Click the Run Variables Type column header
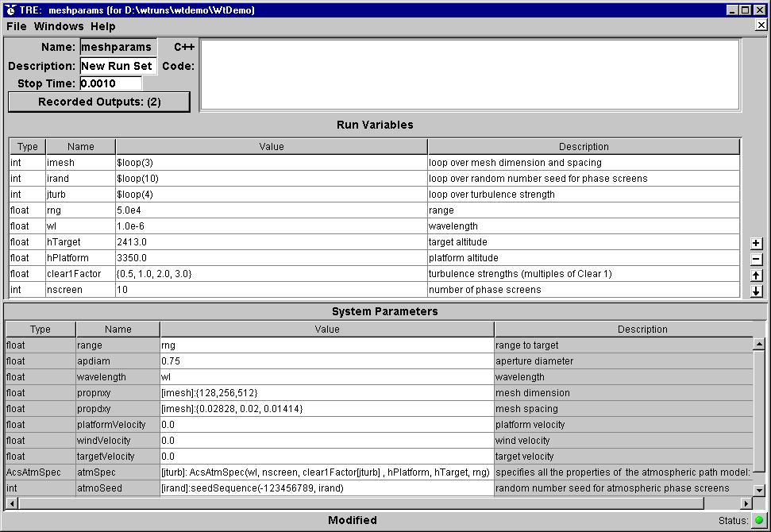Image resolution: width=771 pixels, height=532 pixels. [x=28, y=147]
